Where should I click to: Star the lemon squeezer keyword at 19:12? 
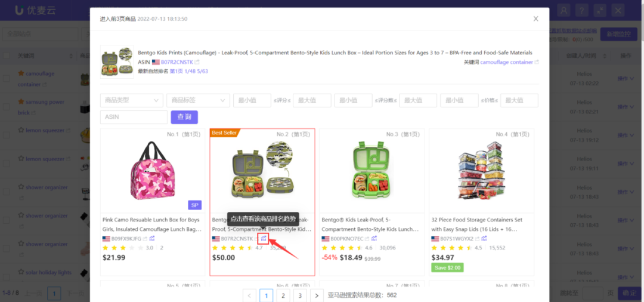[20, 130]
